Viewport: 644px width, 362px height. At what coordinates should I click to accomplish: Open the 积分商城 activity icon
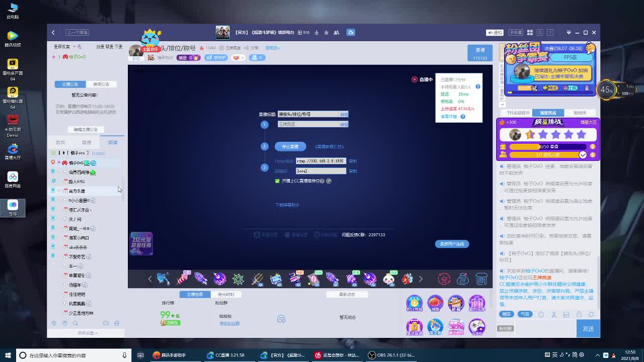(x=415, y=303)
